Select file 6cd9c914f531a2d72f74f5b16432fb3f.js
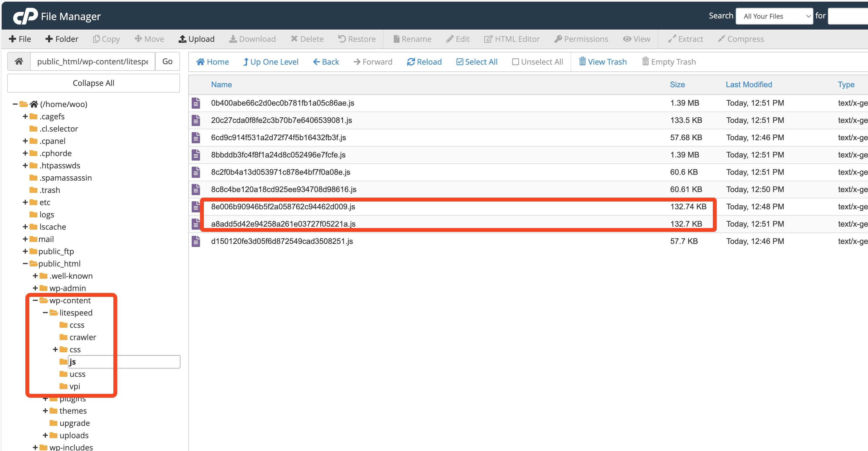 tap(278, 137)
